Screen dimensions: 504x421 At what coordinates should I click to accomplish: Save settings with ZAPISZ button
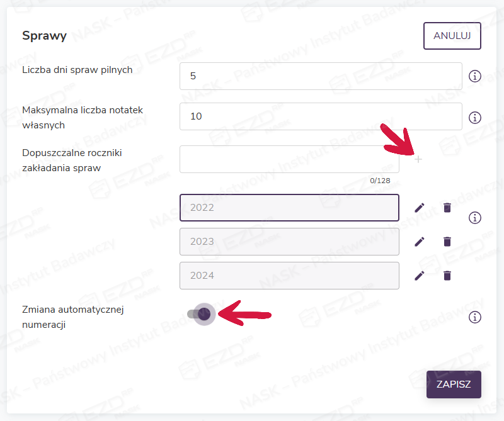pyautogui.click(x=454, y=385)
